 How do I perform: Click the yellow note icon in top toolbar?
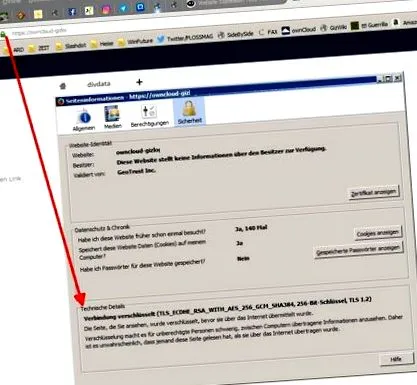point(38,14)
